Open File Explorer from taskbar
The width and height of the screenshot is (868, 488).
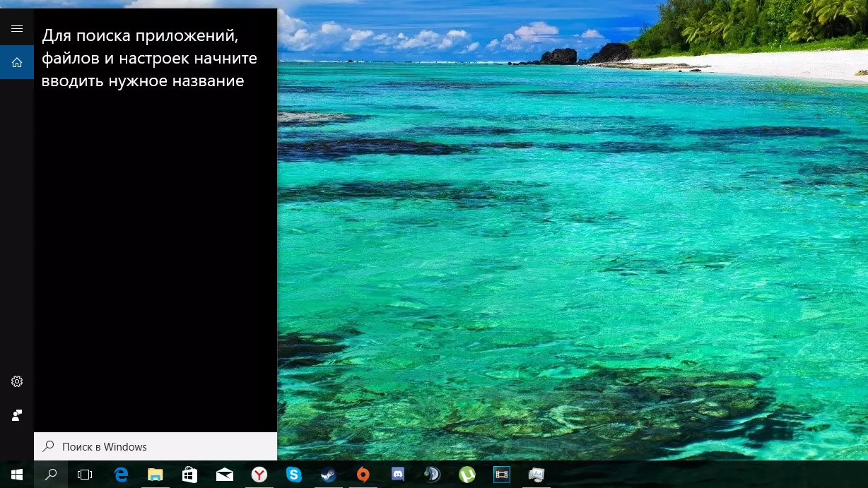[156, 475]
